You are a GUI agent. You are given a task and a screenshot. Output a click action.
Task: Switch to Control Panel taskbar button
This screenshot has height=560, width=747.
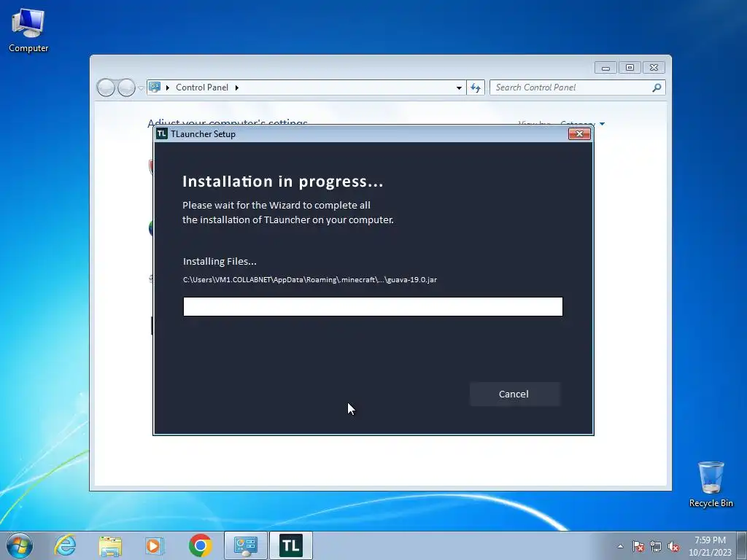click(246, 545)
